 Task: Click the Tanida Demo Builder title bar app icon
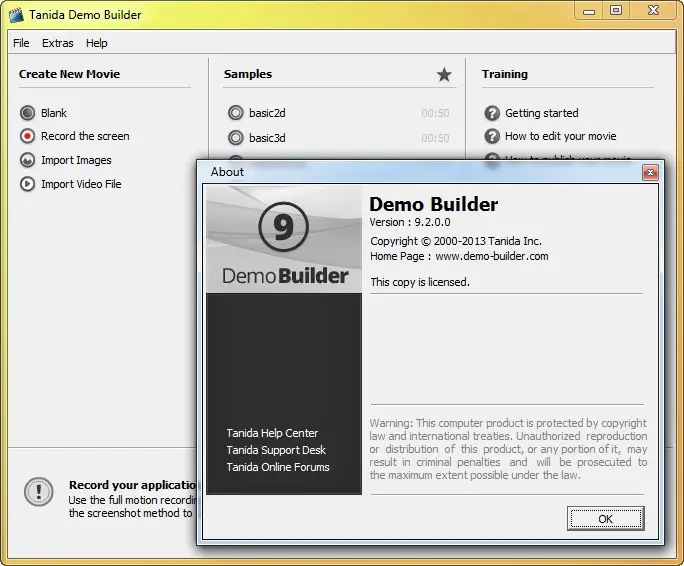17,15
